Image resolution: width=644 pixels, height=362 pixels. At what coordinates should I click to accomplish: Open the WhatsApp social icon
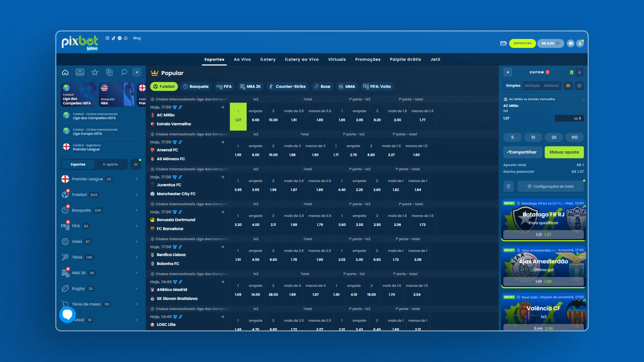pyautogui.click(x=126, y=38)
